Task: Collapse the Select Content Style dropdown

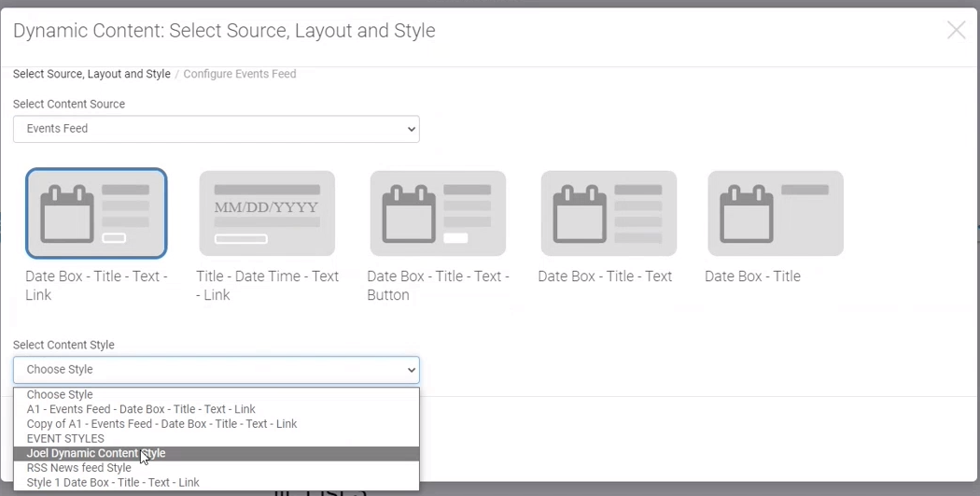Action: click(x=216, y=370)
